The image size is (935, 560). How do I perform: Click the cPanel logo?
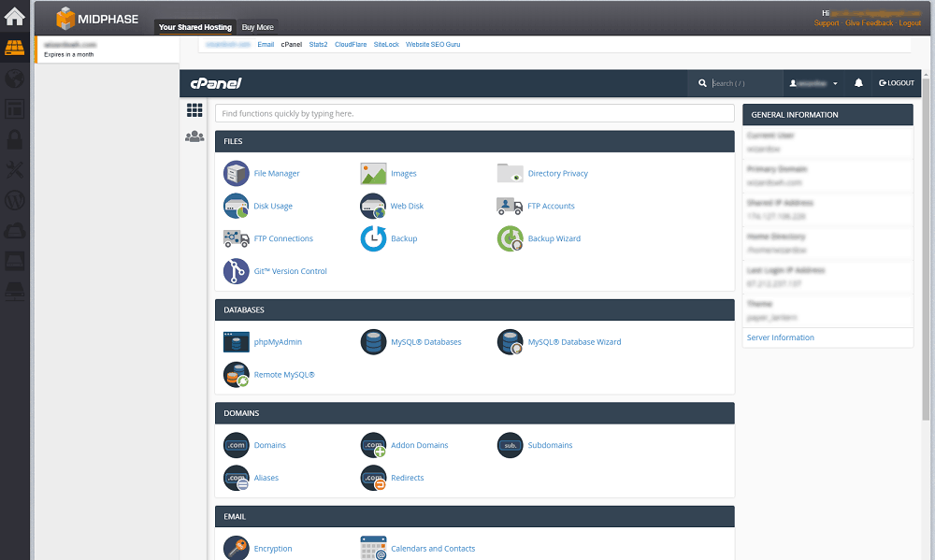point(216,83)
